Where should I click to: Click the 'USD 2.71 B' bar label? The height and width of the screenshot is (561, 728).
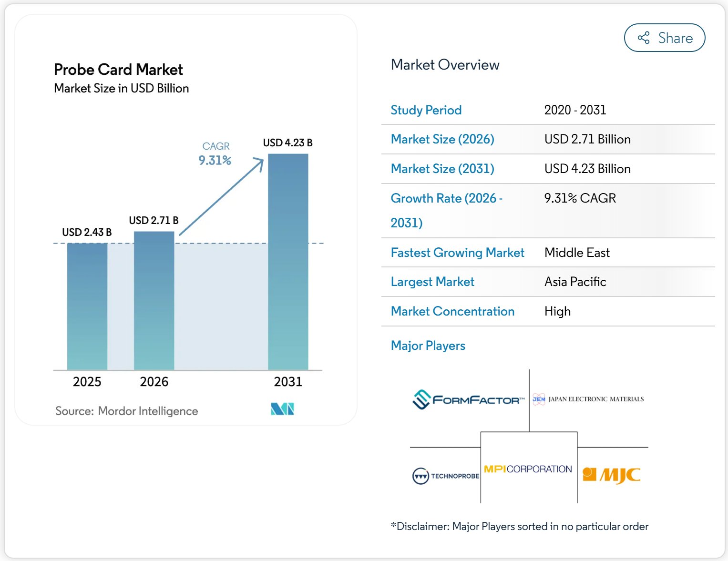pos(154,220)
